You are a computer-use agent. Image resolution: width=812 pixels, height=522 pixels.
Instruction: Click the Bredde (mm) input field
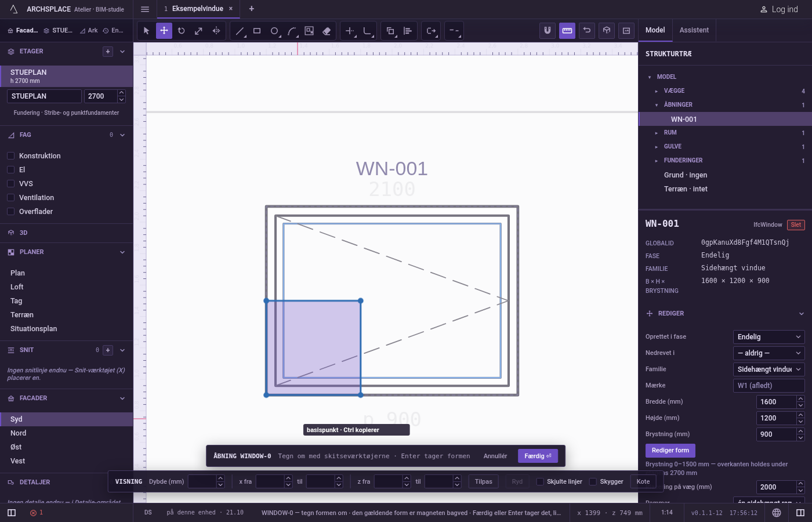(777, 402)
